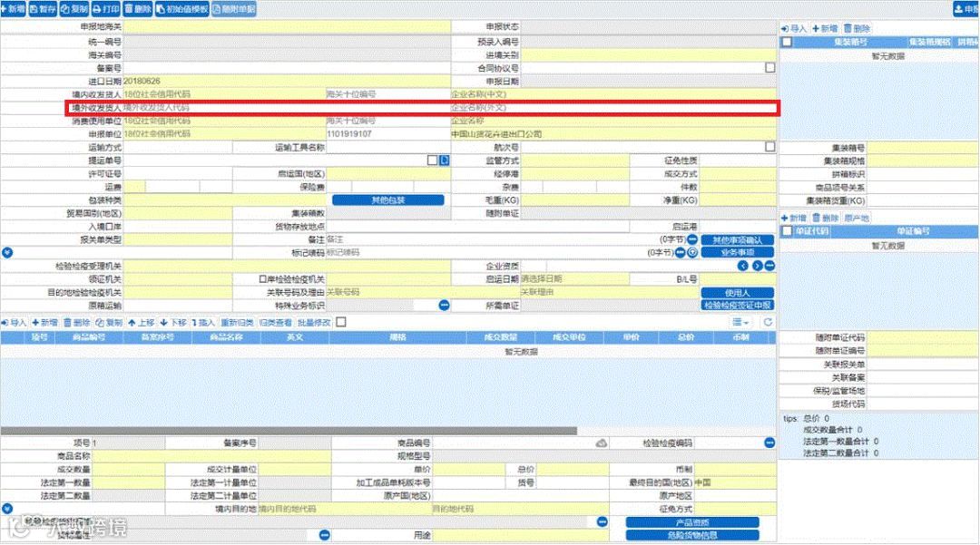Click 下移 move-down in goods toolbar

[x=173, y=323]
